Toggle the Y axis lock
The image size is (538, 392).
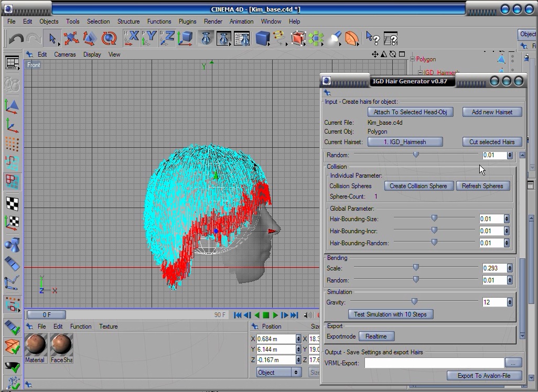click(x=149, y=38)
